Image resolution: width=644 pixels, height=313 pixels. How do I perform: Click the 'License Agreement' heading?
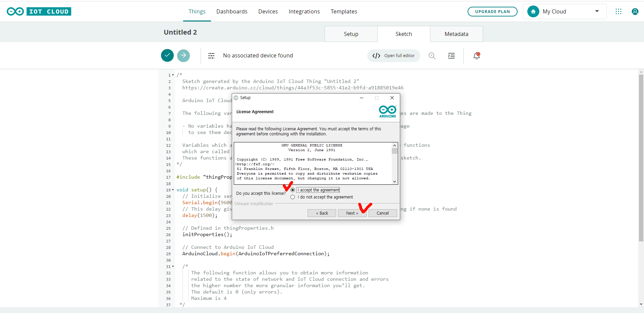click(255, 112)
